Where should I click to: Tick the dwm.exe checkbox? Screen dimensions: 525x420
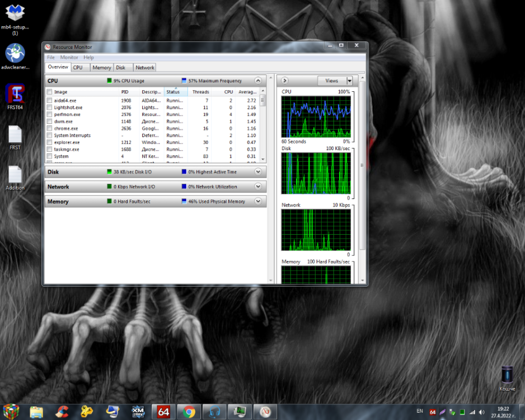tap(50, 122)
